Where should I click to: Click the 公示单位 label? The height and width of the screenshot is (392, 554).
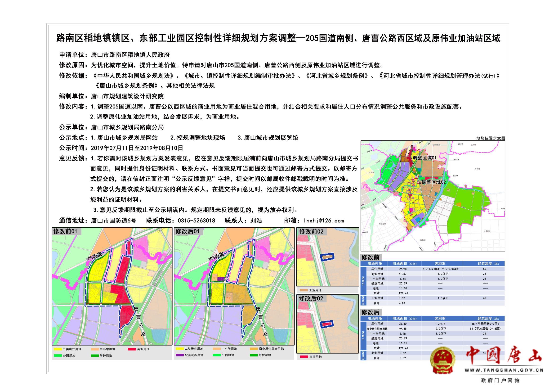(73, 127)
